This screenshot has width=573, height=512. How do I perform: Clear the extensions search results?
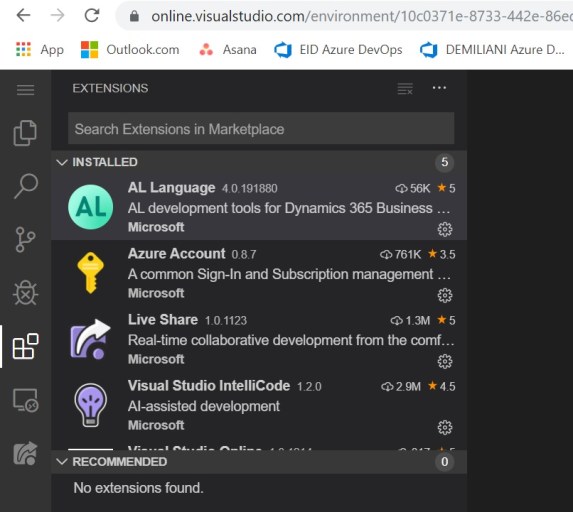pyautogui.click(x=405, y=88)
